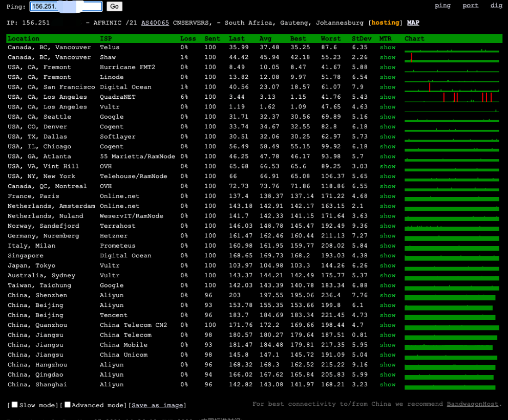
Task: Show MTR for Seattle Google row
Action: point(388,117)
